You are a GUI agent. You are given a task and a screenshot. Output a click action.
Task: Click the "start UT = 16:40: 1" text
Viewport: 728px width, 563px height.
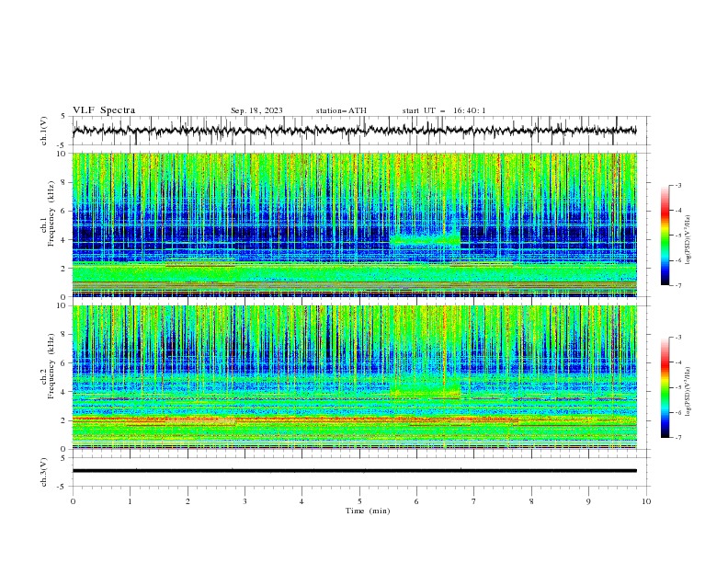[x=444, y=110]
